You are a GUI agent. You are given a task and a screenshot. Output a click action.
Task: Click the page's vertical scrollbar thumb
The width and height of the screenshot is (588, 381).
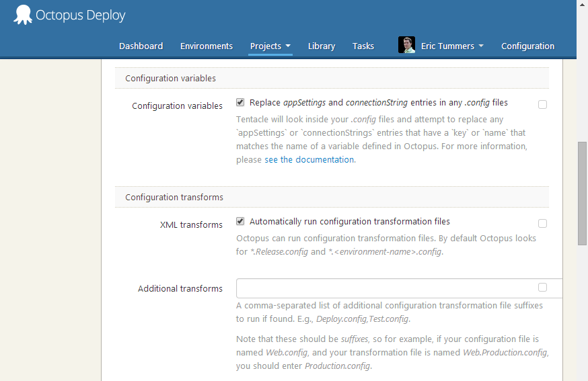tap(582, 194)
